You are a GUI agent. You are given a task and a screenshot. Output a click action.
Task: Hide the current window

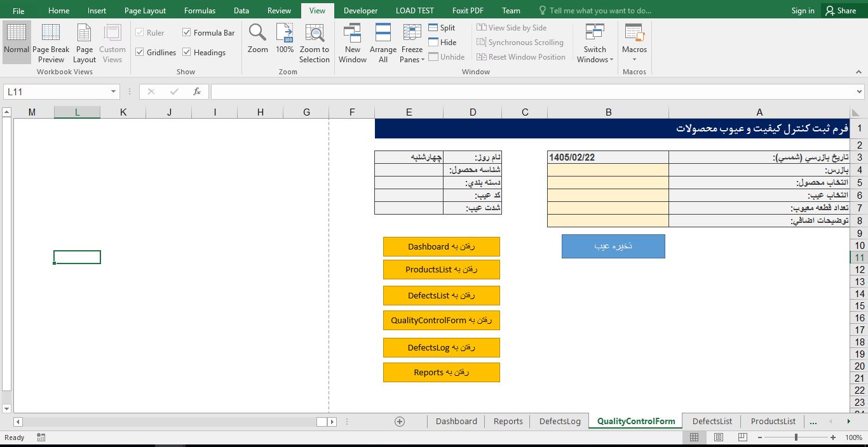(x=442, y=43)
